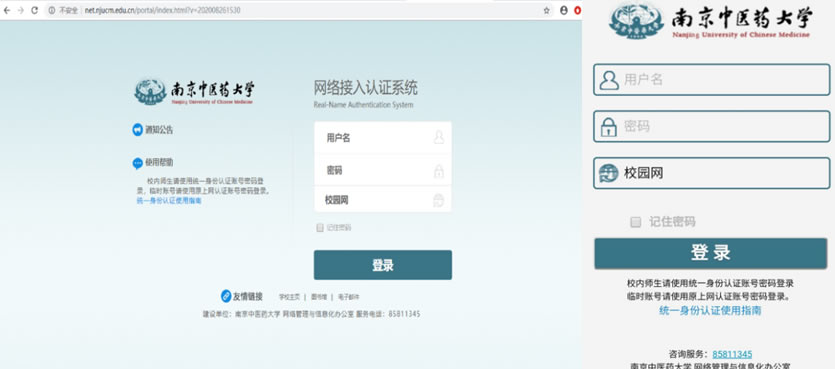Open mobile 统一身份认证使用指南 link
The width and height of the screenshot is (835, 369).
(710, 310)
